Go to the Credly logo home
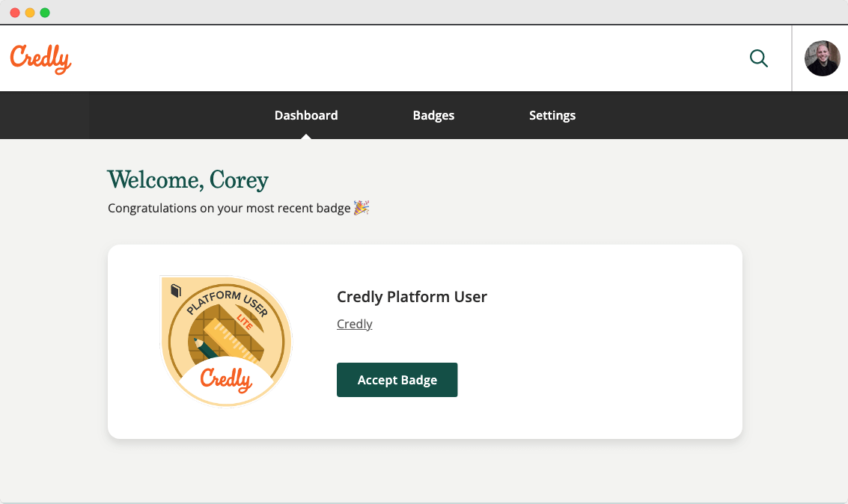 click(40, 59)
